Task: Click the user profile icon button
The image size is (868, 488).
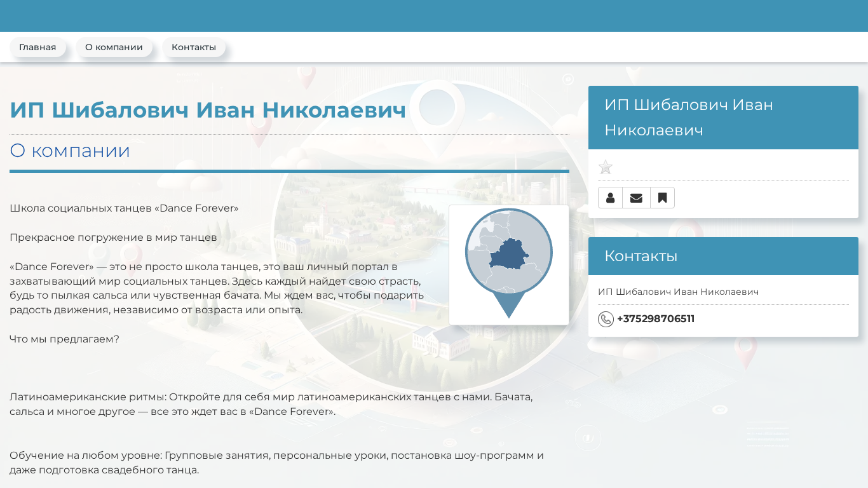Action: (x=610, y=198)
